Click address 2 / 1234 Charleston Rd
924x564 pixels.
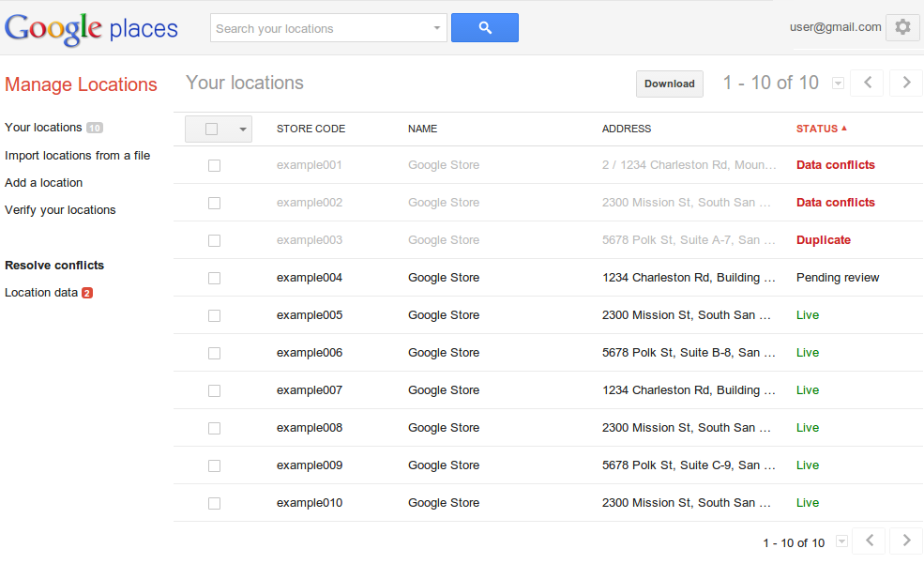click(x=689, y=165)
